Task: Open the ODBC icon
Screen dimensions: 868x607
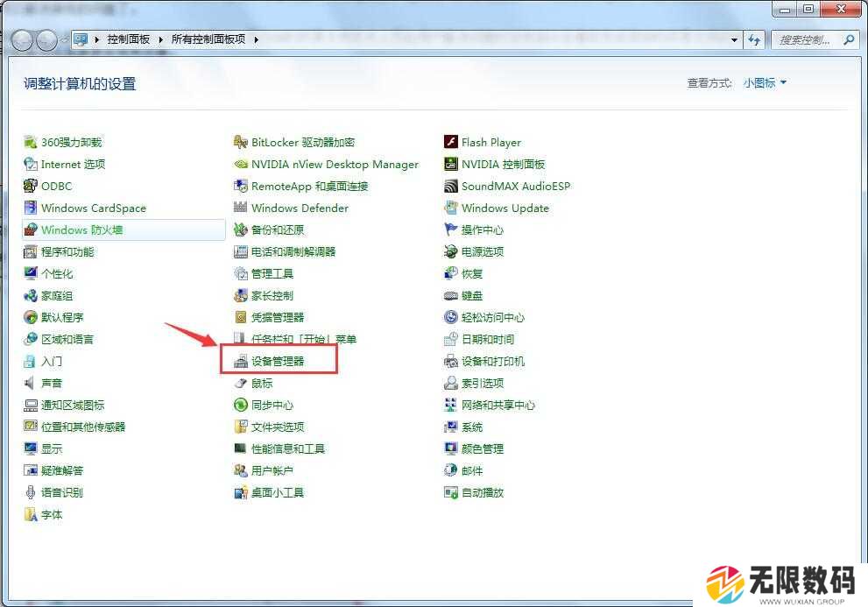Action: (31, 186)
